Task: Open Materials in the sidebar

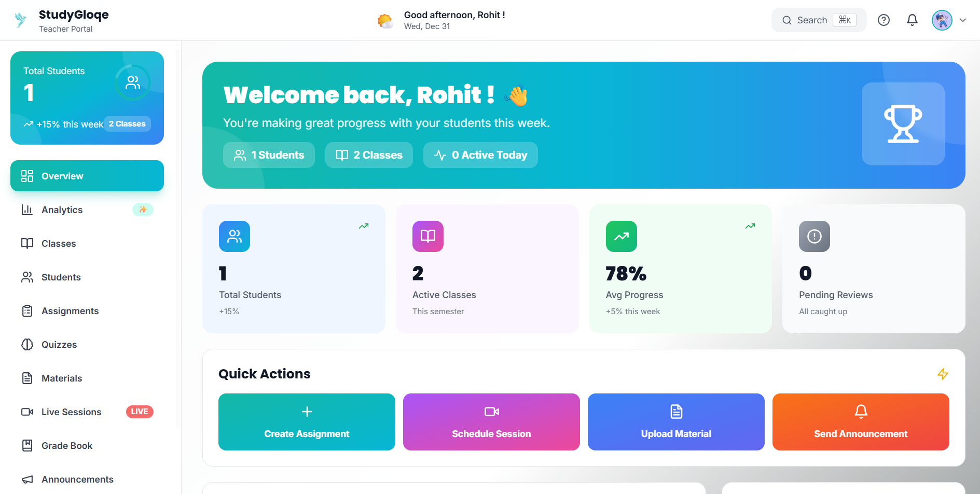Action: (87, 378)
